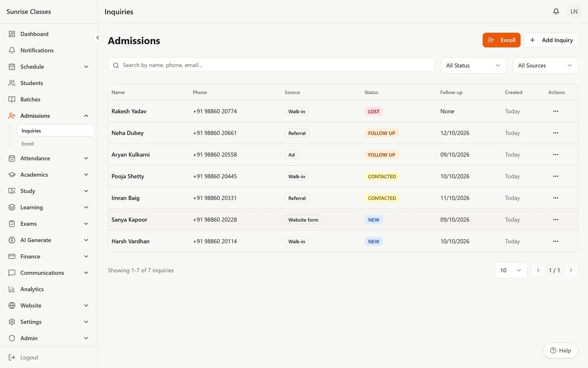Open the Students sidebar item

[49, 83]
